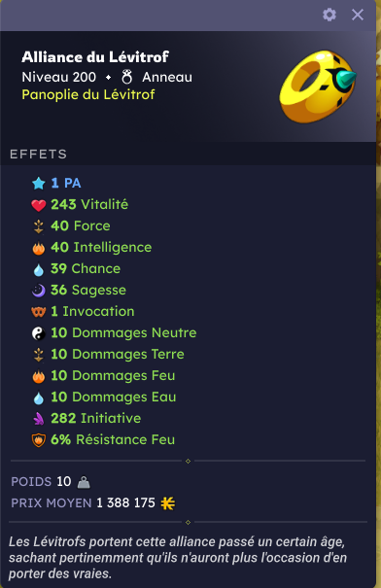Viewport: 381px width, 588px height.
Task: Select the Force stat icon
Action: tap(39, 226)
